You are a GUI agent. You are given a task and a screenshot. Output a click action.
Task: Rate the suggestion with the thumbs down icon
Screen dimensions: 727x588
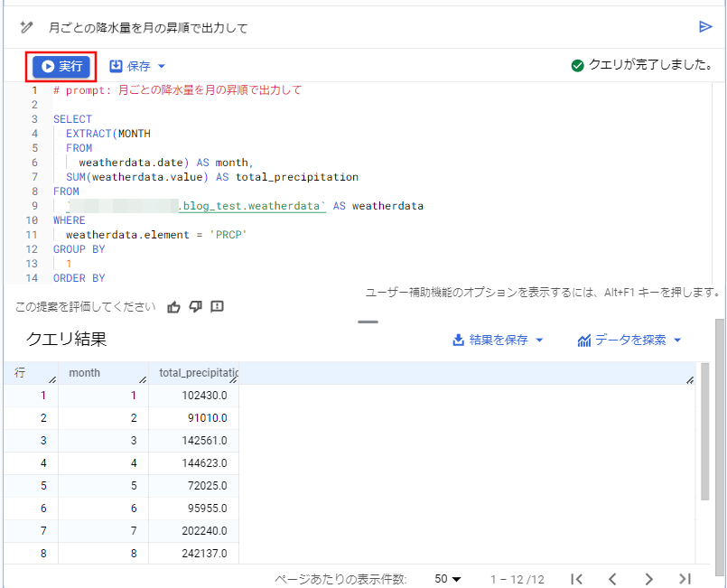tap(196, 307)
